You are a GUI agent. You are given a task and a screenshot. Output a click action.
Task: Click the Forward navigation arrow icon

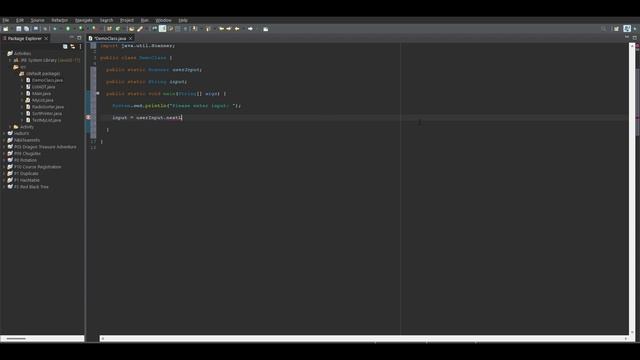(x=250, y=29)
